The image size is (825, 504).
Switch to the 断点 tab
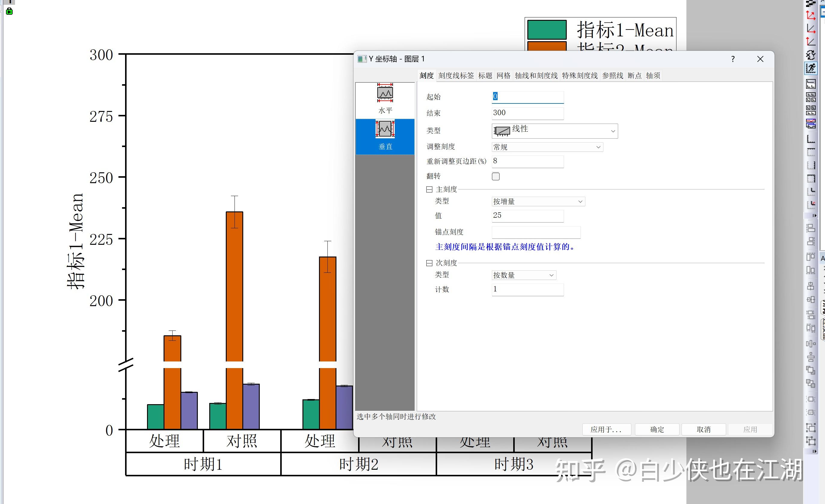point(634,76)
